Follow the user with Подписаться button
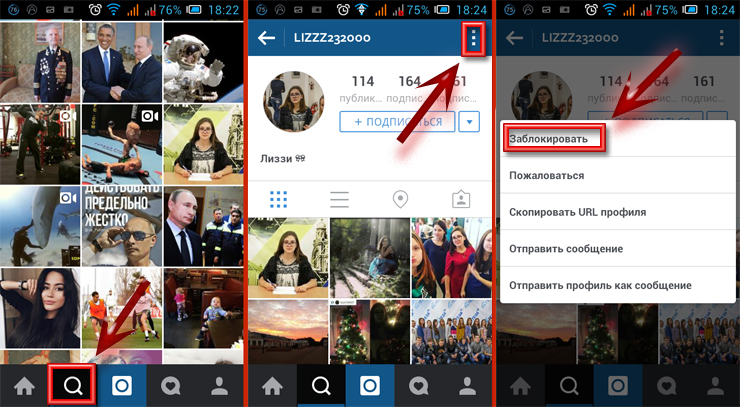The height and width of the screenshot is (407, 740). coord(397,122)
